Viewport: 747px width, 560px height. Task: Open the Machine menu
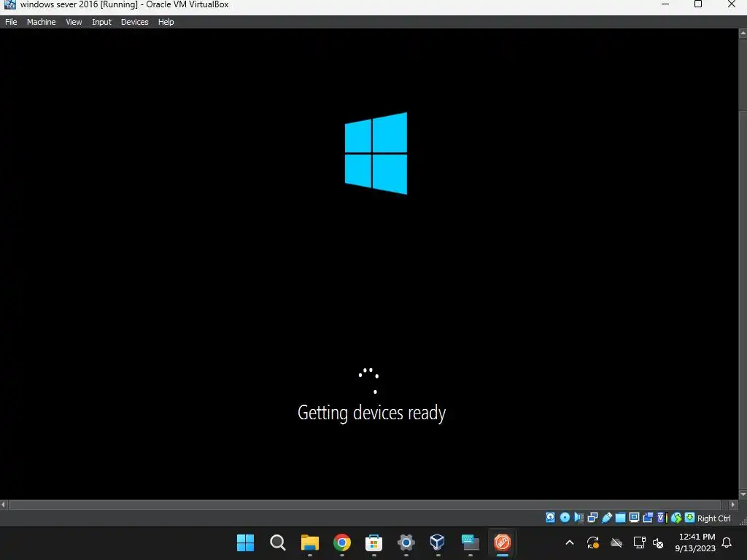[x=41, y=22]
